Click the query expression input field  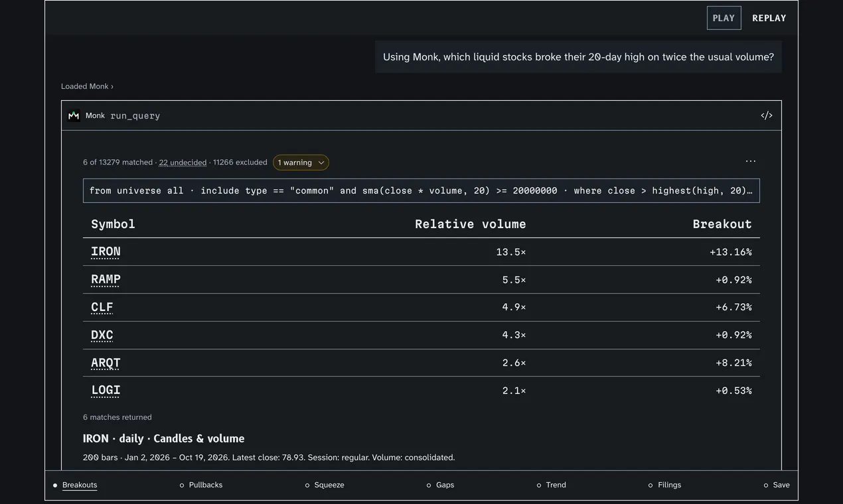point(421,190)
